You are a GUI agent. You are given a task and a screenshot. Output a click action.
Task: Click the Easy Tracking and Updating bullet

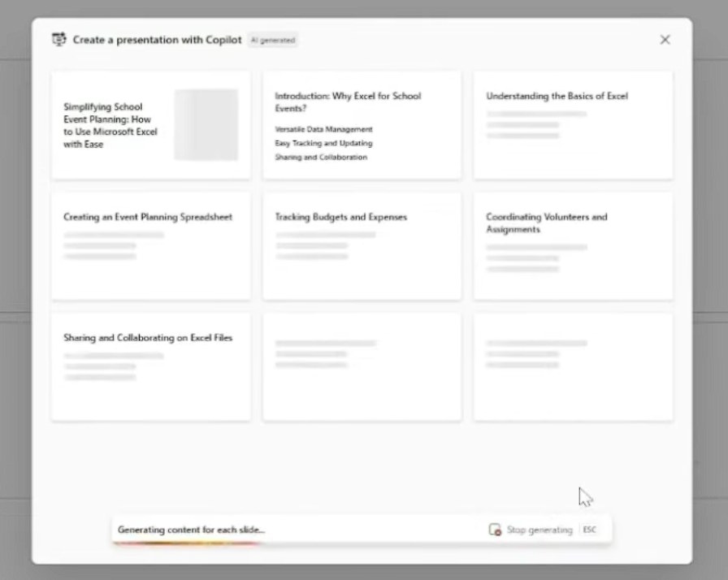point(323,144)
